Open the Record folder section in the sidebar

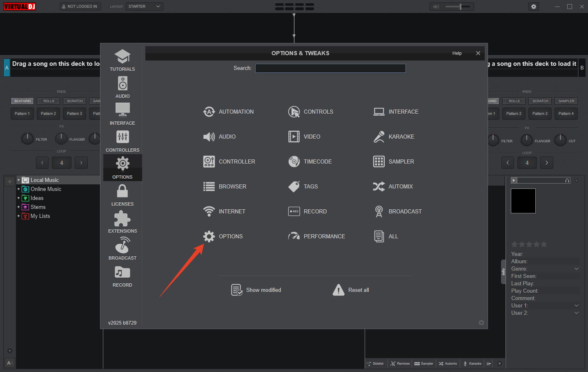click(x=122, y=276)
